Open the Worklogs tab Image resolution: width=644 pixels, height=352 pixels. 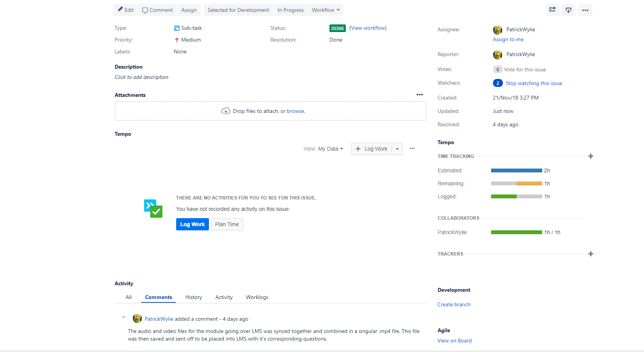coord(257,297)
